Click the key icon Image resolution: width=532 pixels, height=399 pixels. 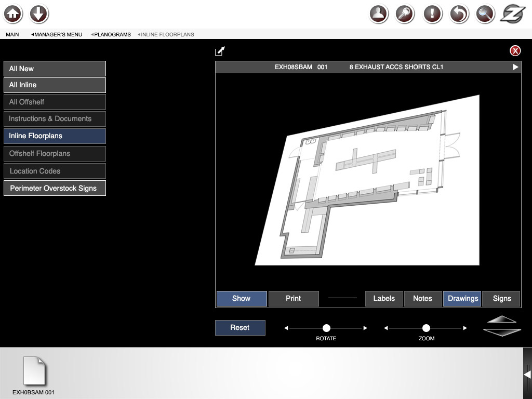click(x=405, y=14)
